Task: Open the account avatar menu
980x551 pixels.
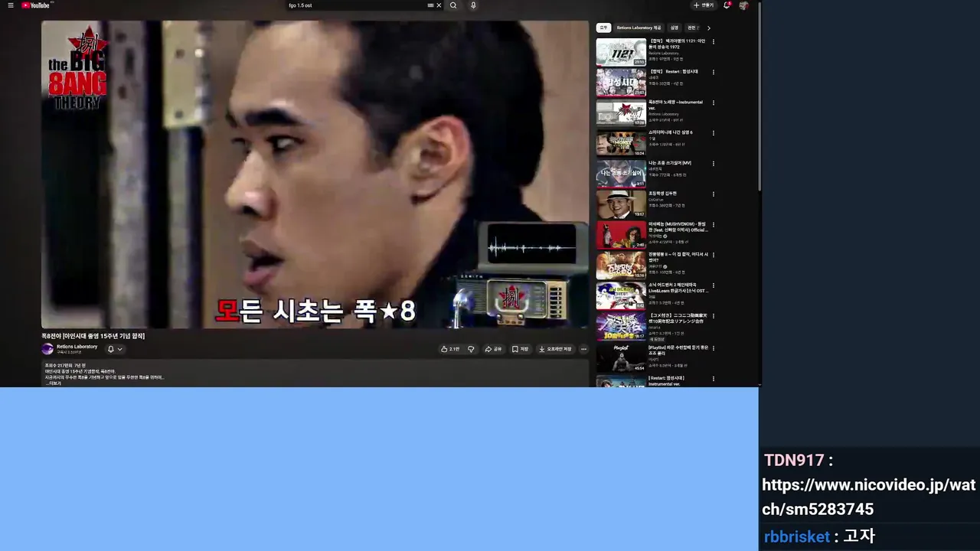Action: point(743,5)
